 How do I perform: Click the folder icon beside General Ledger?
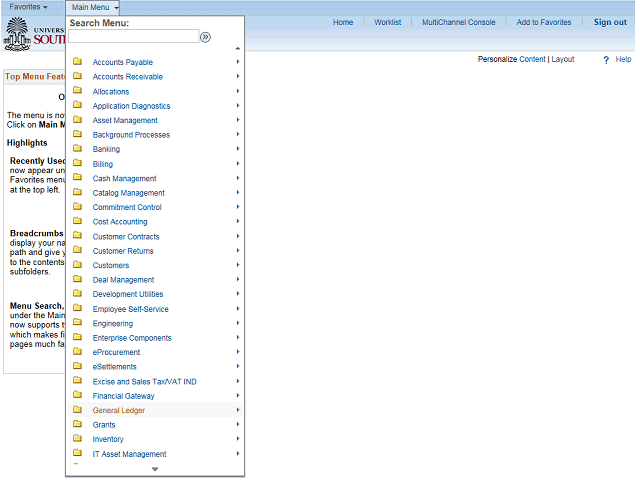(78, 409)
